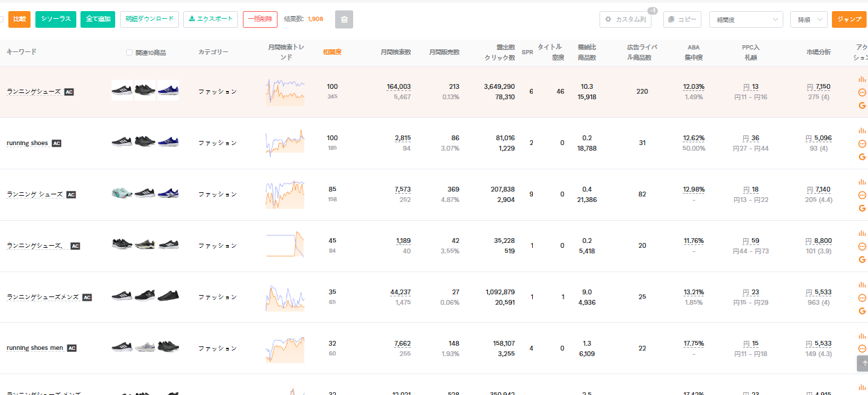
Task: Click the 明細ダウンロード button
Action: (x=149, y=19)
